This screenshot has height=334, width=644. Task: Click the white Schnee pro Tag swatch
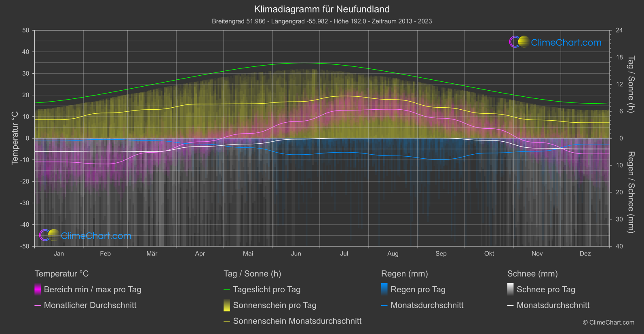click(x=511, y=289)
